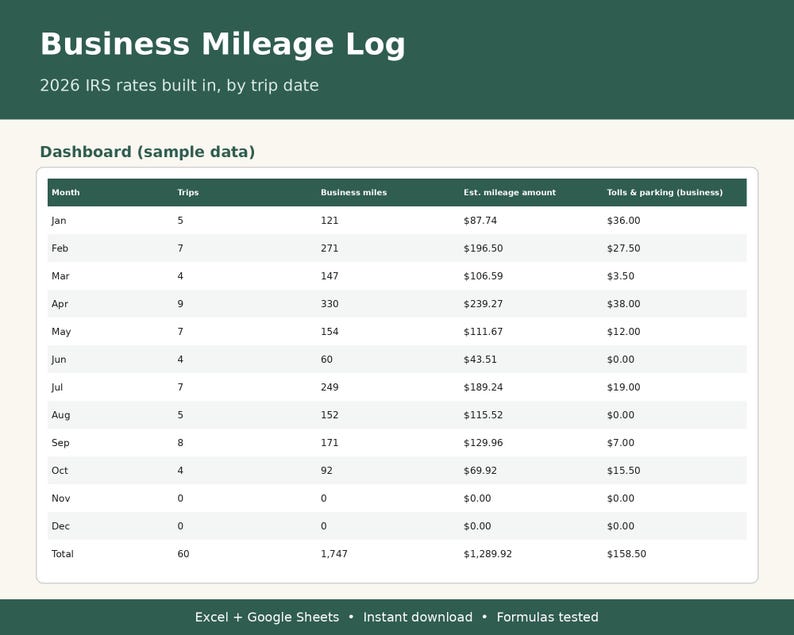Click total business miles 1,747
This screenshot has width=794, height=635.
334,554
